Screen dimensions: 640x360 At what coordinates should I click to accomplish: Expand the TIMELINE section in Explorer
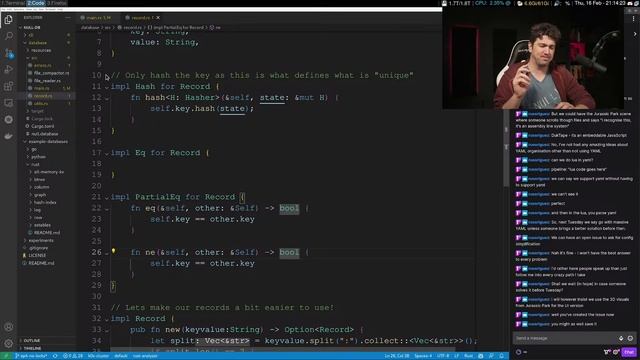46,348
